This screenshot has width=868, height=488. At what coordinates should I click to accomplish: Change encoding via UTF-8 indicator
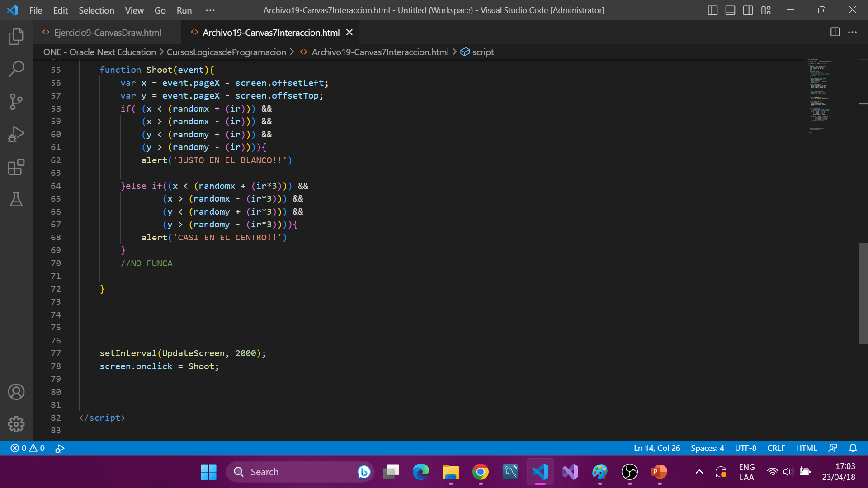click(x=745, y=448)
